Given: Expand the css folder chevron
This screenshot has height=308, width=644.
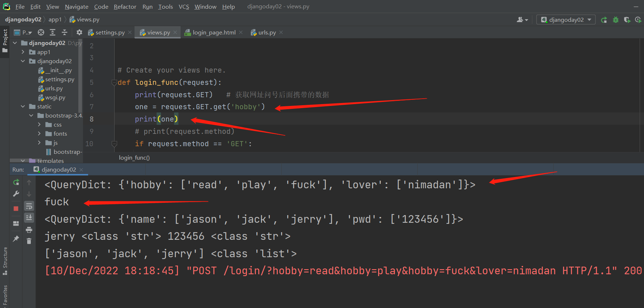Looking at the screenshot, I should [39, 124].
